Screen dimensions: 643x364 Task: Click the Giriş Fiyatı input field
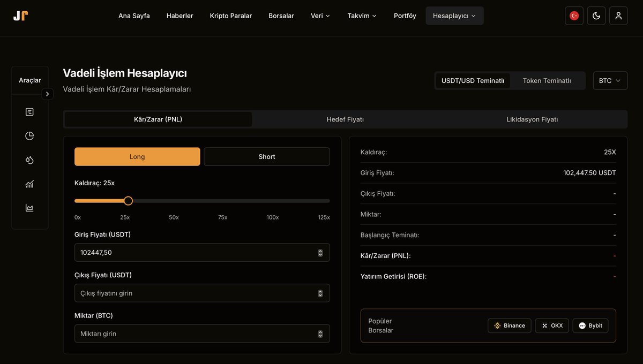(x=202, y=253)
